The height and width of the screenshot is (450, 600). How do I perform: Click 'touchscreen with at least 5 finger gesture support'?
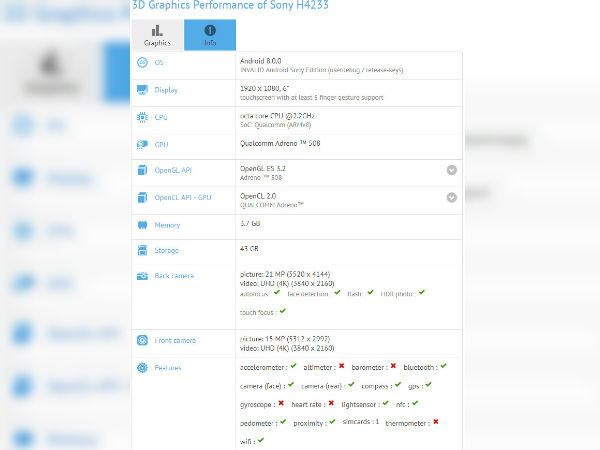click(x=311, y=98)
